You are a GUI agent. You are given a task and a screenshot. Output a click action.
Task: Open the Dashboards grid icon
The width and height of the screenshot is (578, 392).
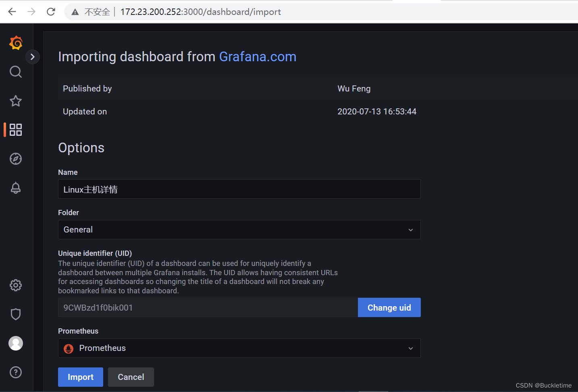click(x=16, y=130)
